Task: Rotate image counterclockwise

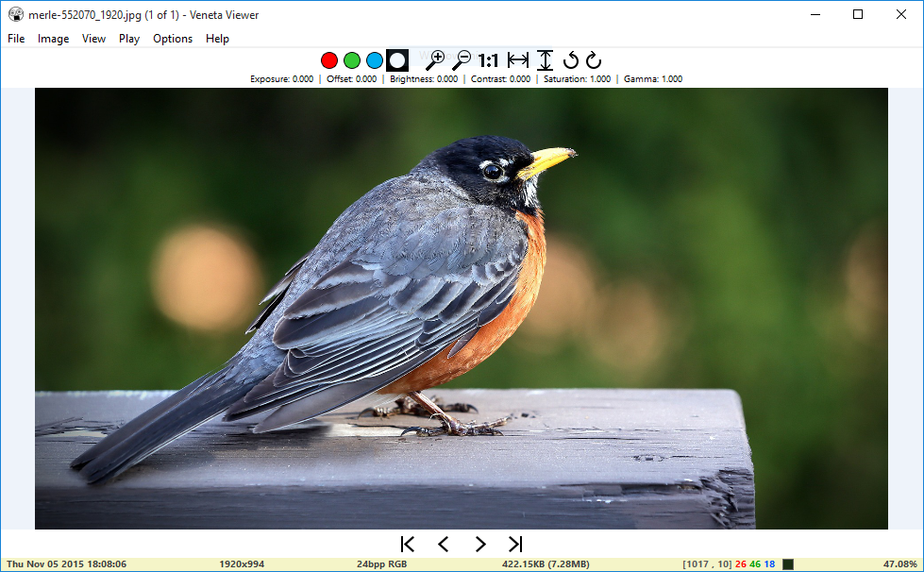Action: coord(570,60)
